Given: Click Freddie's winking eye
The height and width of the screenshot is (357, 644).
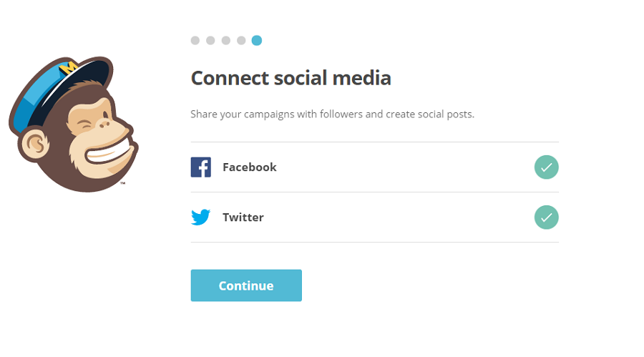Looking at the screenshot, I should [x=87, y=125].
